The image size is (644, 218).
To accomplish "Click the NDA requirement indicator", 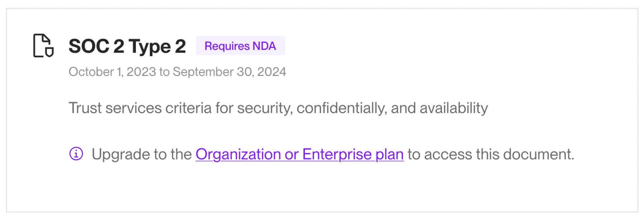I will pos(240,46).
